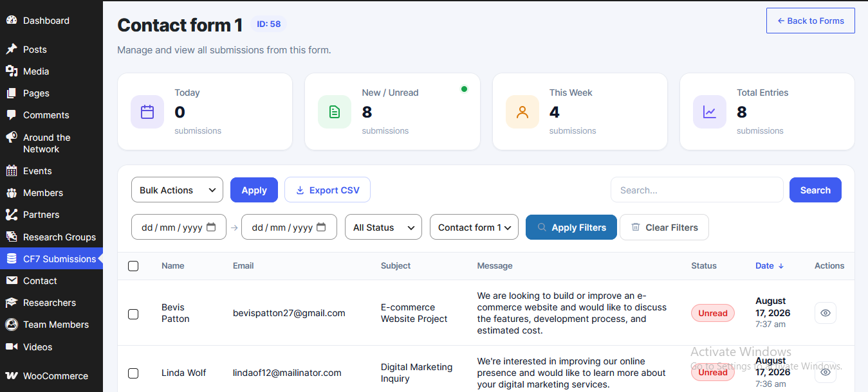Open the Dashboard menu label
868x392 pixels.
tap(46, 21)
